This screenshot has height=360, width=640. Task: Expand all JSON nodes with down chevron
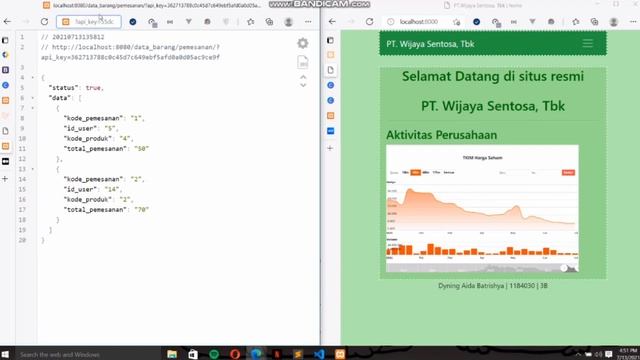point(303,85)
